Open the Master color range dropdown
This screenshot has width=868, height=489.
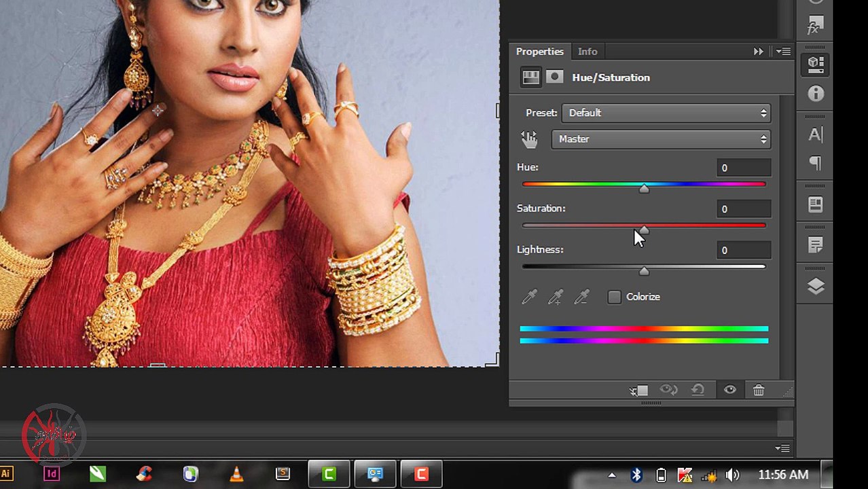point(661,139)
